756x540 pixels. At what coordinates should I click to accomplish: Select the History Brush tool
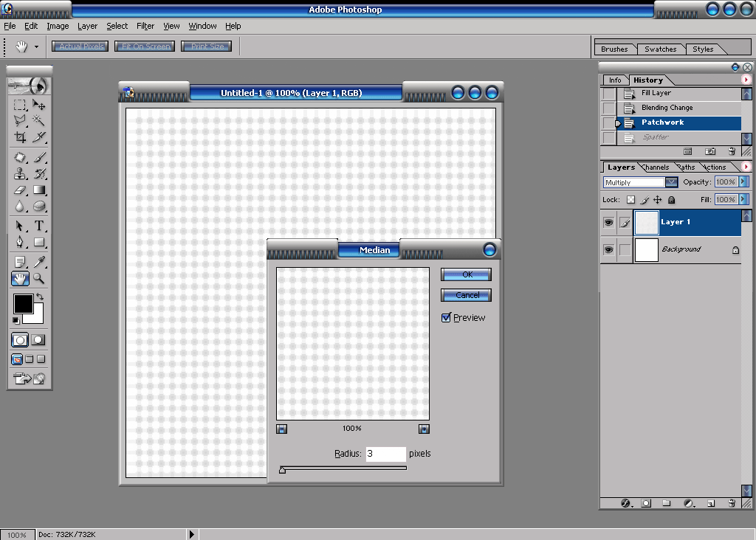coord(38,173)
